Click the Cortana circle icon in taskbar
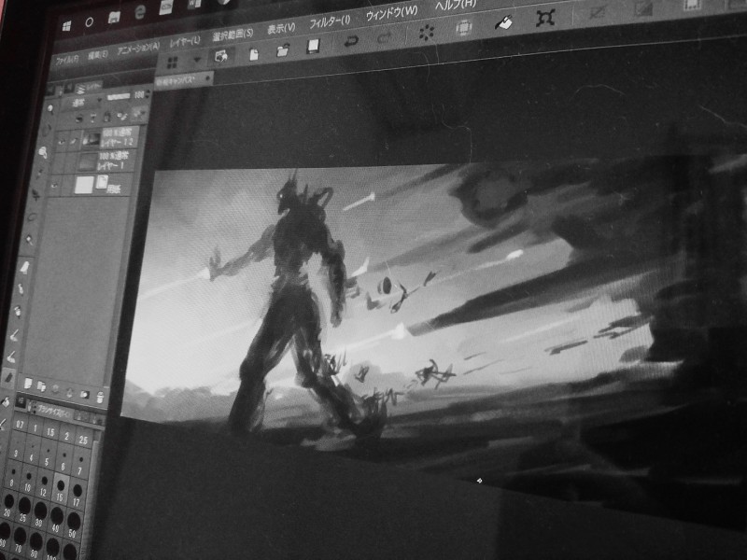This screenshot has width=747, height=560. [89, 21]
